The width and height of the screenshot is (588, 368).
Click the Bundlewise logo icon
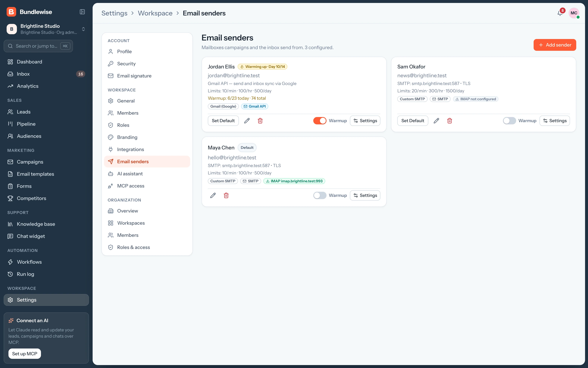(x=11, y=12)
